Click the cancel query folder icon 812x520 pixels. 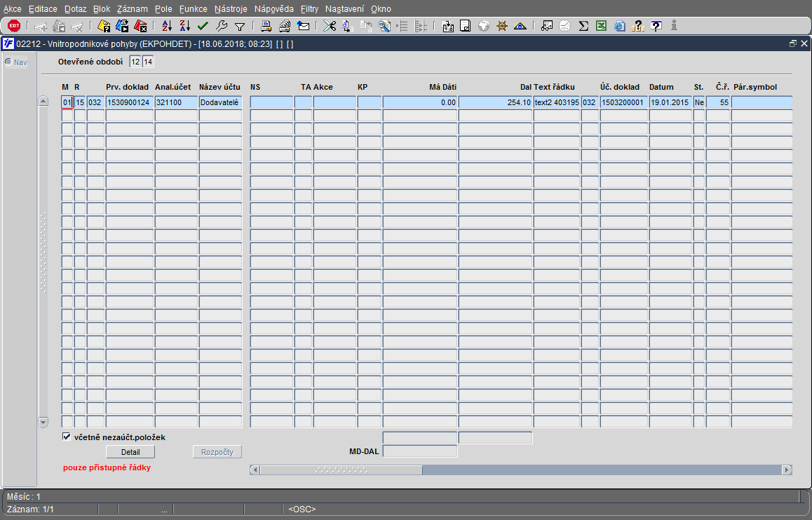[140, 25]
